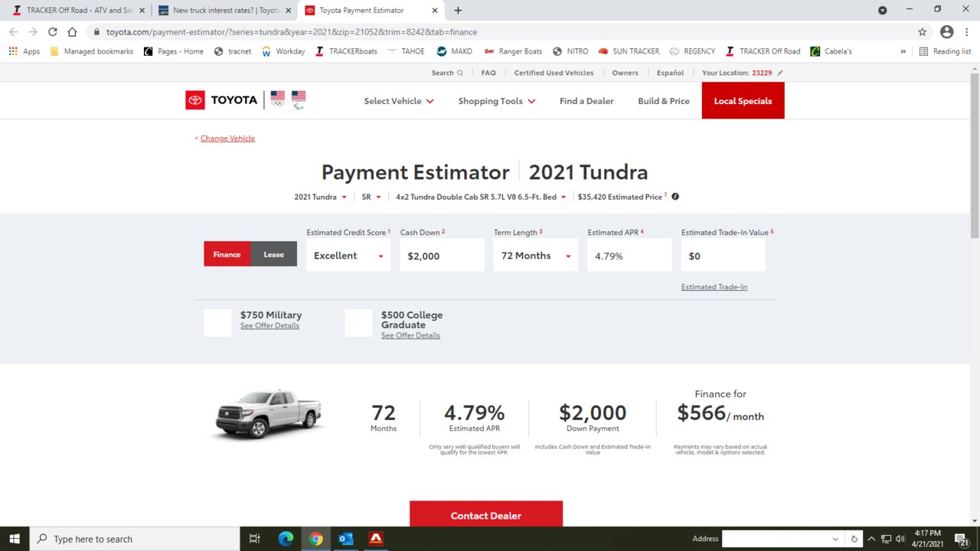The width and height of the screenshot is (980, 551).
Task: Open Adobe Acrobat from taskbar
Action: click(375, 539)
